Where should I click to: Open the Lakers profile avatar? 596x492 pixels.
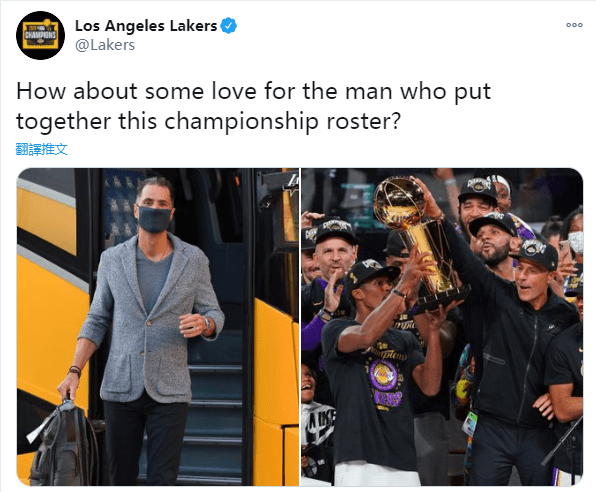[x=40, y=35]
